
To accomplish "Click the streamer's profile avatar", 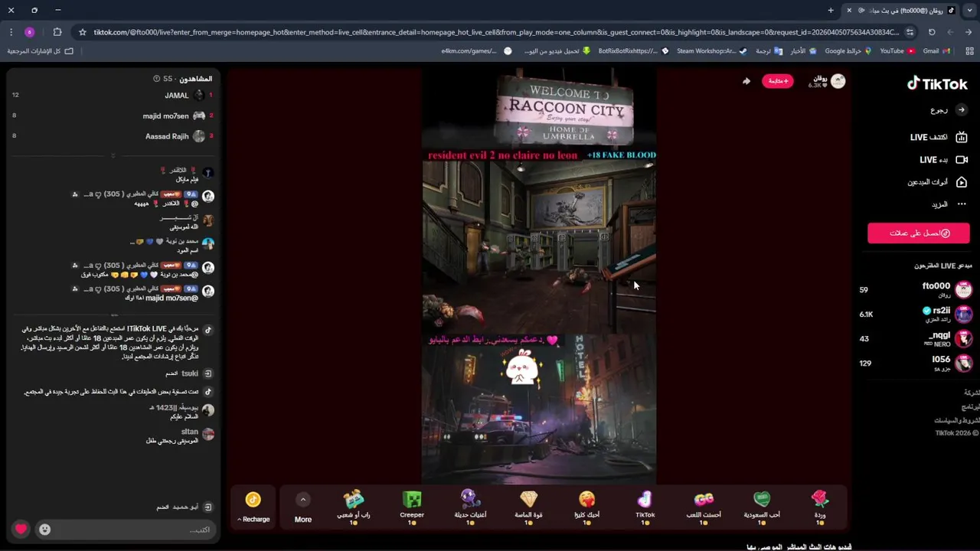I will (x=838, y=81).
